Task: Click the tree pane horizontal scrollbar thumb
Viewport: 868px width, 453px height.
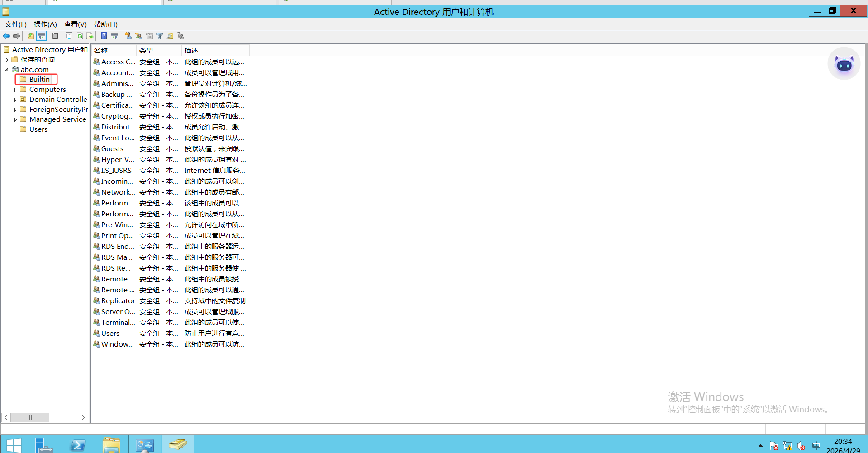Action: click(30, 417)
